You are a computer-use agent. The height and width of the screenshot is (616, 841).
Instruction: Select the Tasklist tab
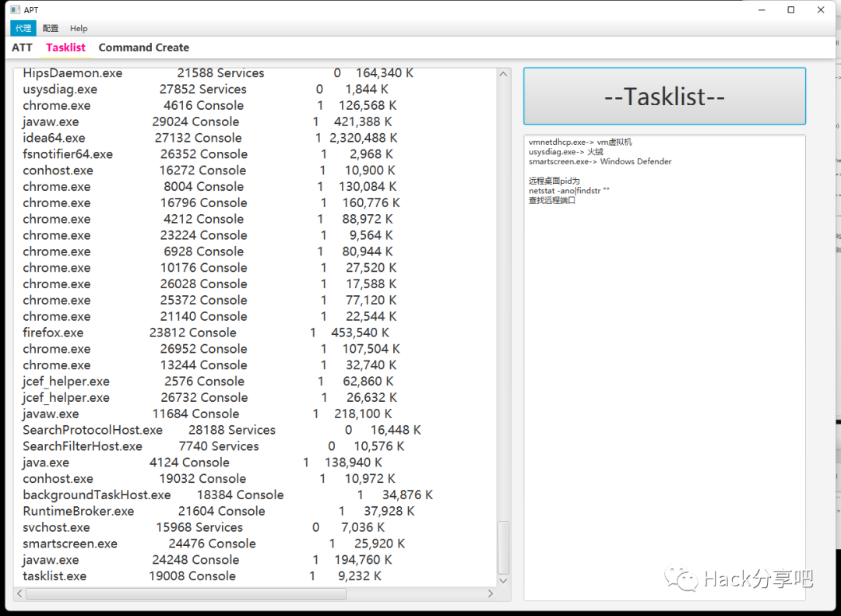coord(65,48)
